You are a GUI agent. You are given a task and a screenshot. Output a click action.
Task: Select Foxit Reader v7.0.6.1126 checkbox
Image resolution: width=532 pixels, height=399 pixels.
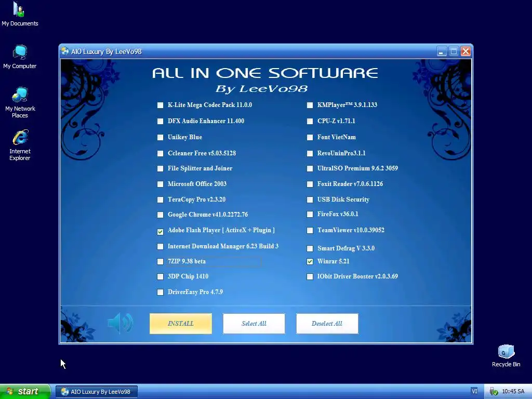[x=310, y=184]
